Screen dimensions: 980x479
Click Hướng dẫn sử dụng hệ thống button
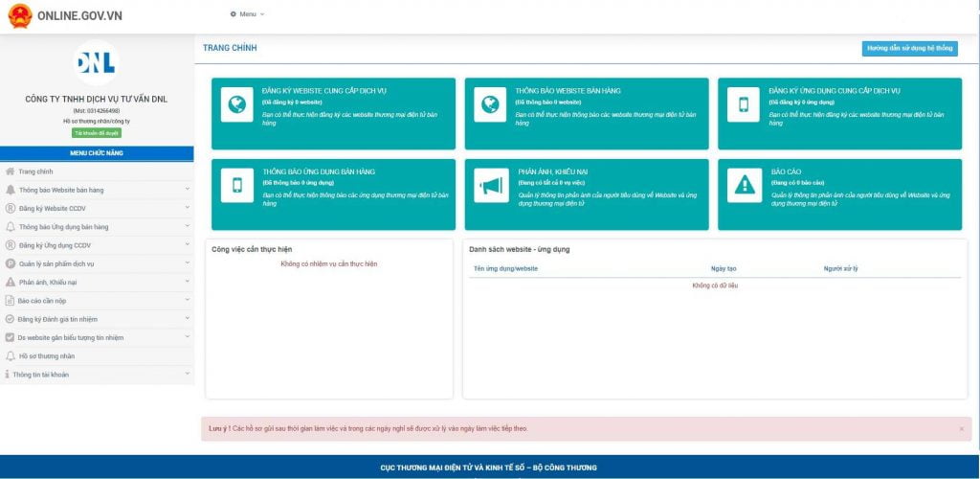(909, 48)
